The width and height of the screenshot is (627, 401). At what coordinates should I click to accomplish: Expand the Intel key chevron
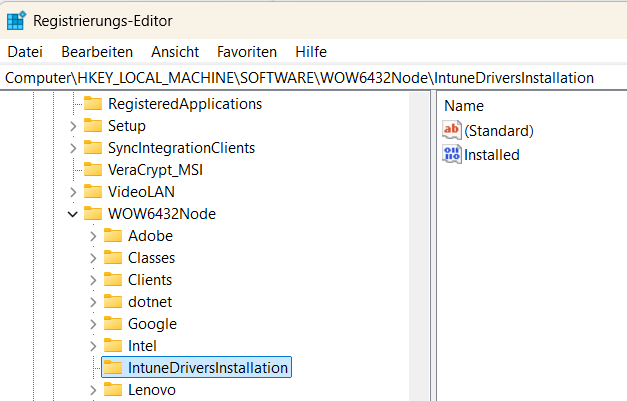(93, 345)
